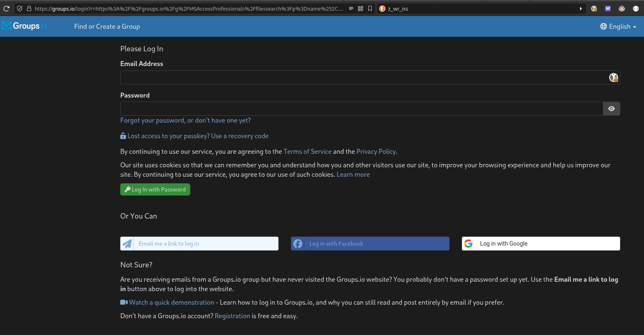644x335 pixels.
Task: Open the purple M extension icon
Action: [608, 9]
